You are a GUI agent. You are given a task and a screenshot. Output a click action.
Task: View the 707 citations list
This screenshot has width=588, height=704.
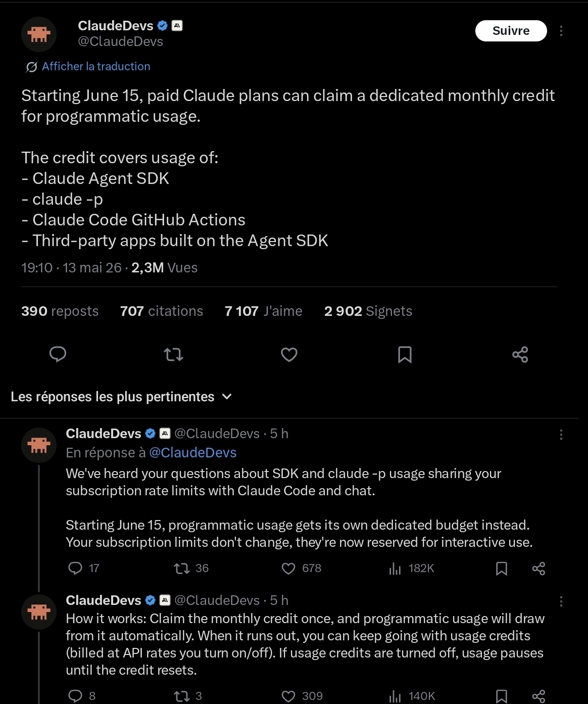162,311
